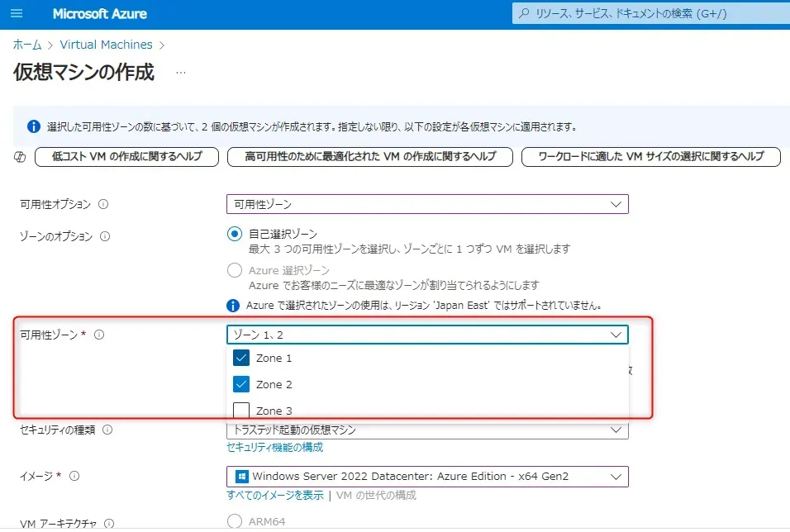Click the info icon beside イメージ
The height and width of the screenshot is (532, 790).
coord(74,476)
